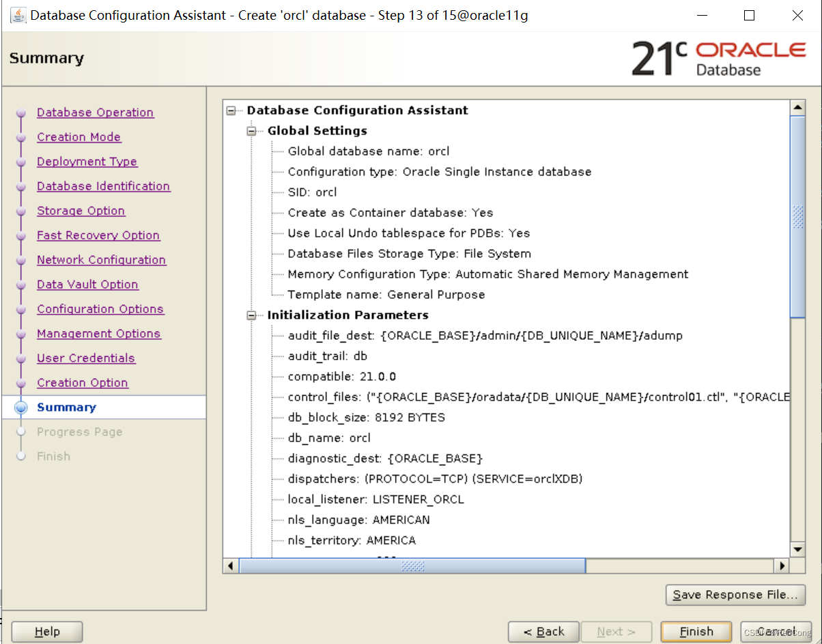This screenshot has width=822, height=644.
Task: Select the 'compatible: 21.0.0' row
Action: point(342,377)
